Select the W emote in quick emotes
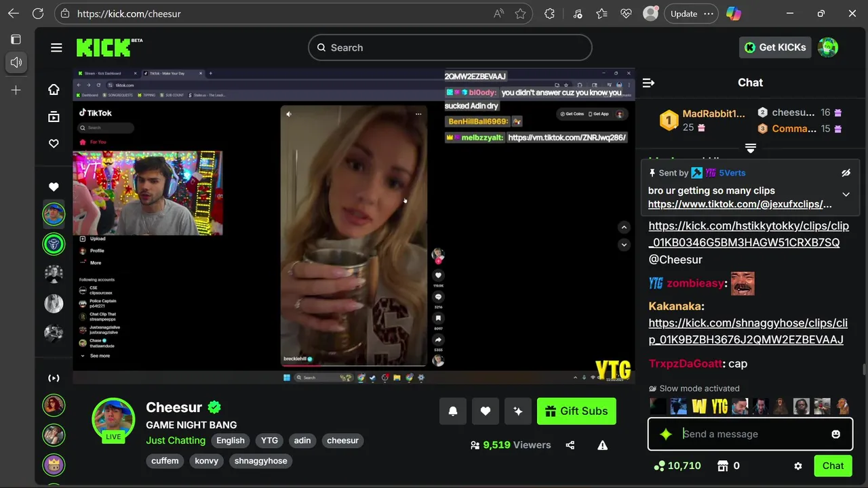Screen dimensions: 868x488 (699, 406)
